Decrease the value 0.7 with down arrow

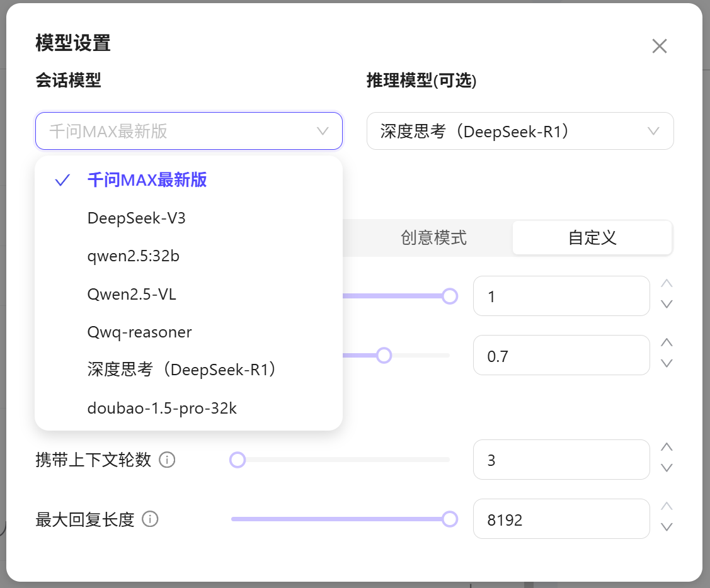click(x=666, y=363)
